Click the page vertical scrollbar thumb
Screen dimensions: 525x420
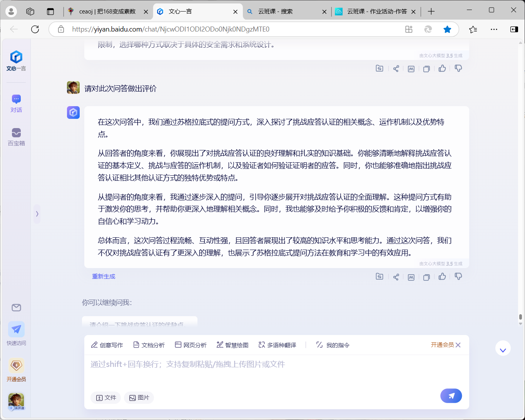pos(520,317)
